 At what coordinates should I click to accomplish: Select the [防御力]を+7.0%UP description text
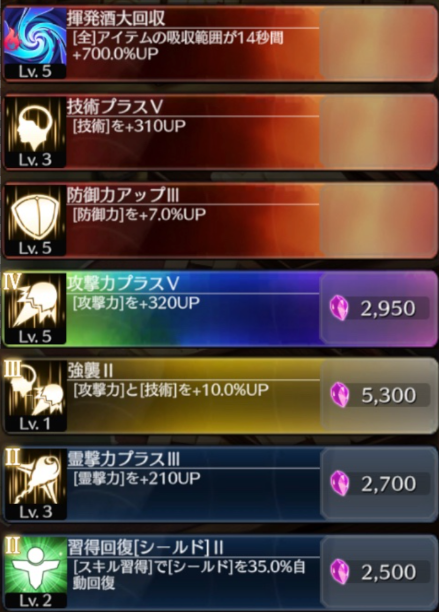[139, 214]
